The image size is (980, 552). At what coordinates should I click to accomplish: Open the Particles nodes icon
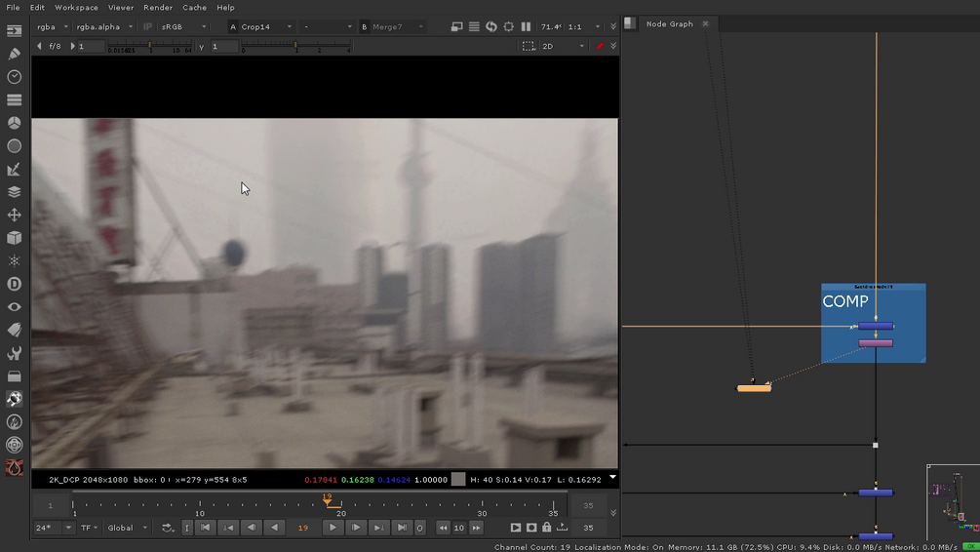click(x=14, y=260)
